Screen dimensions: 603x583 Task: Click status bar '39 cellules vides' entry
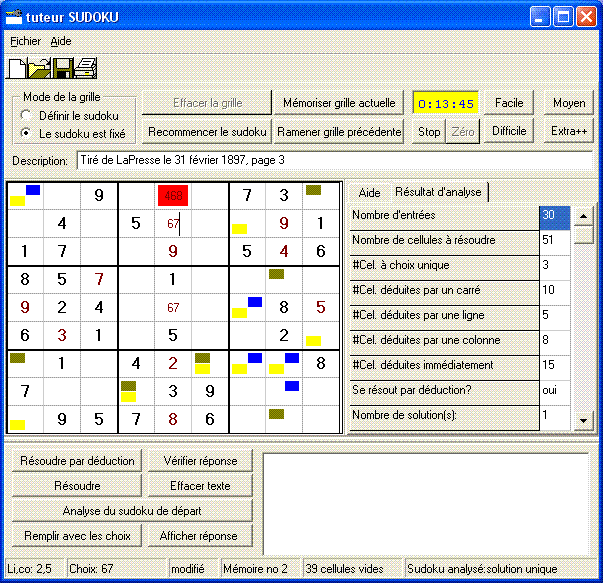point(352,568)
